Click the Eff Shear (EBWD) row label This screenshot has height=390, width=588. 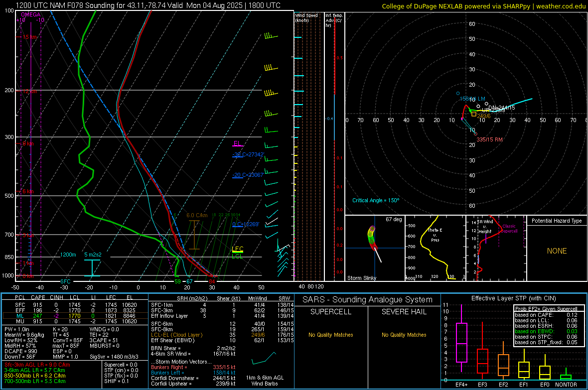173,341
